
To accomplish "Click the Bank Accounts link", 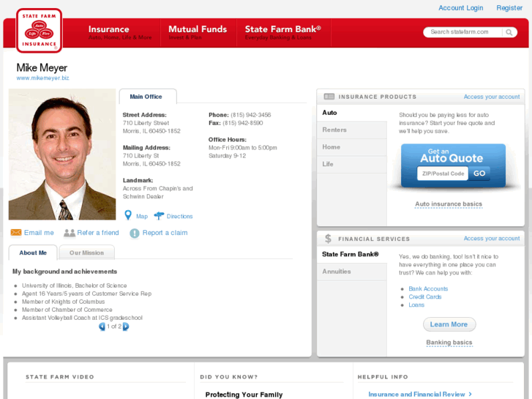I will point(428,288).
